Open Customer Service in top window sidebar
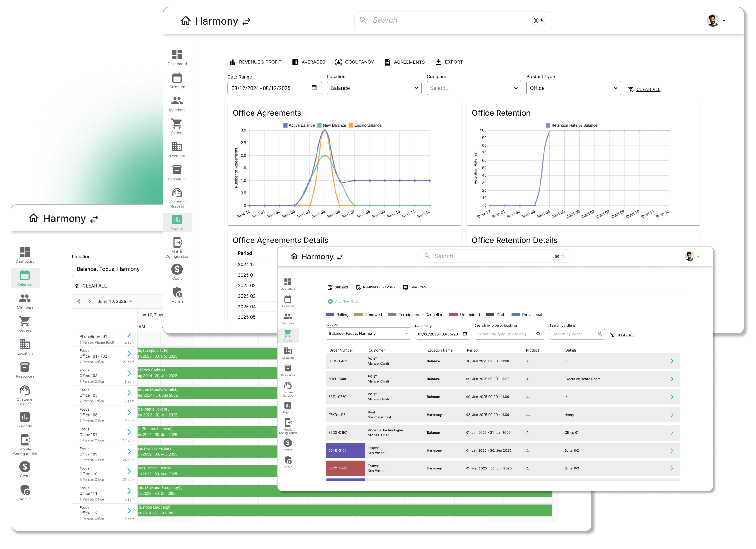Image resolution: width=756 pixels, height=549 pixels. pos(177,193)
